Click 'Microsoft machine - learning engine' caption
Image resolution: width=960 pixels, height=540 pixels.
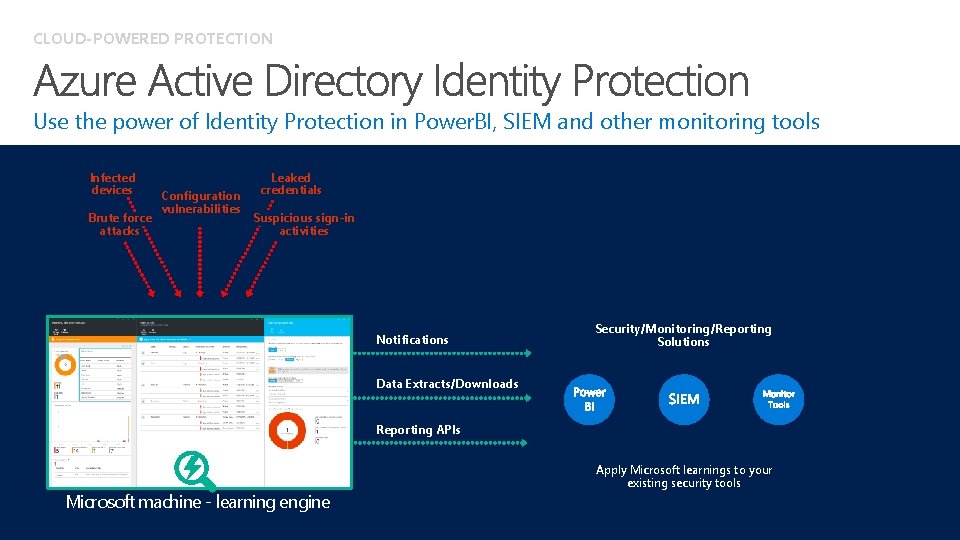(x=198, y=502)
